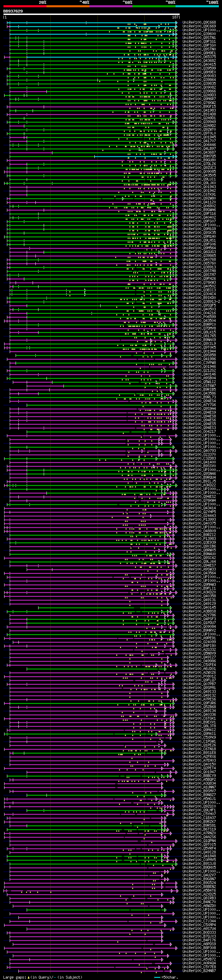Open hit UniRef100_Q9C668
Viewport: 222px width, 980px height.
point(199,23)
